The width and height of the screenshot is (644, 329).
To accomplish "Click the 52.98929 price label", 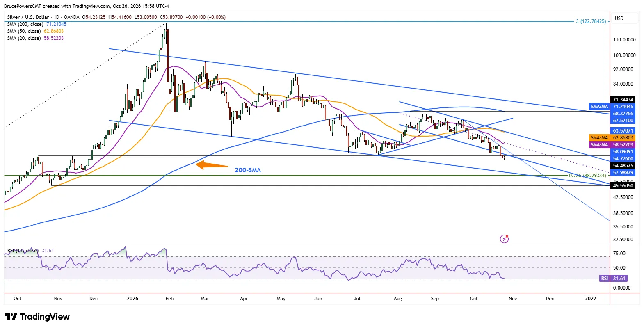I will tap(623, 173).
